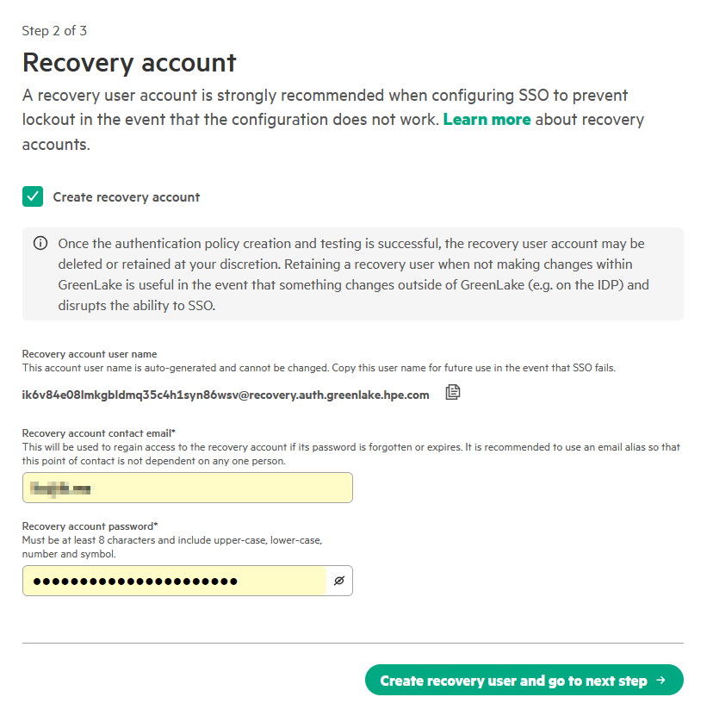Click the password requirements hint text
The width and height of the screenshot is (713, 728).
[172, 546]
